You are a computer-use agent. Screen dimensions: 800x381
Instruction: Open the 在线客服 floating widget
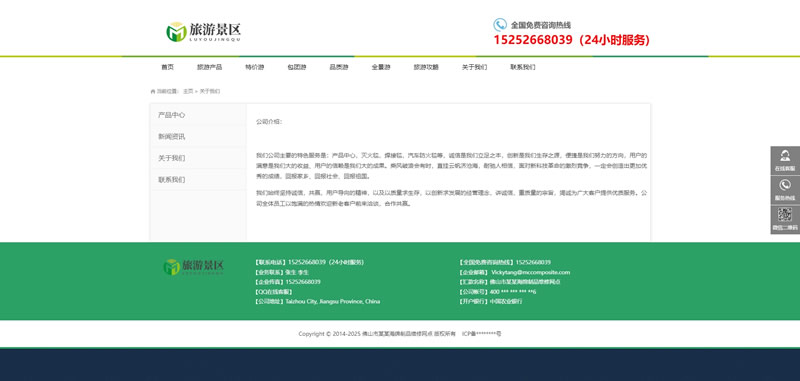click(x=785, y=161)
